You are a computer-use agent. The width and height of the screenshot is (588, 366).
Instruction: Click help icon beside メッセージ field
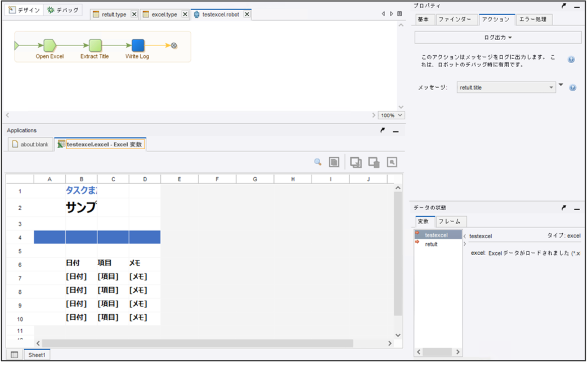click(x=573, y=88)
